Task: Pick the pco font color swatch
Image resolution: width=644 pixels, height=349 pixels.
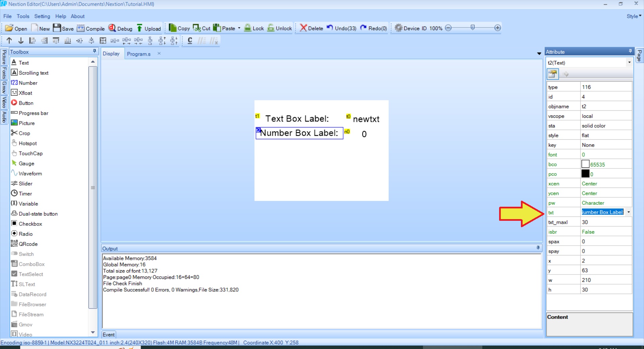Action: click(585, 174)
